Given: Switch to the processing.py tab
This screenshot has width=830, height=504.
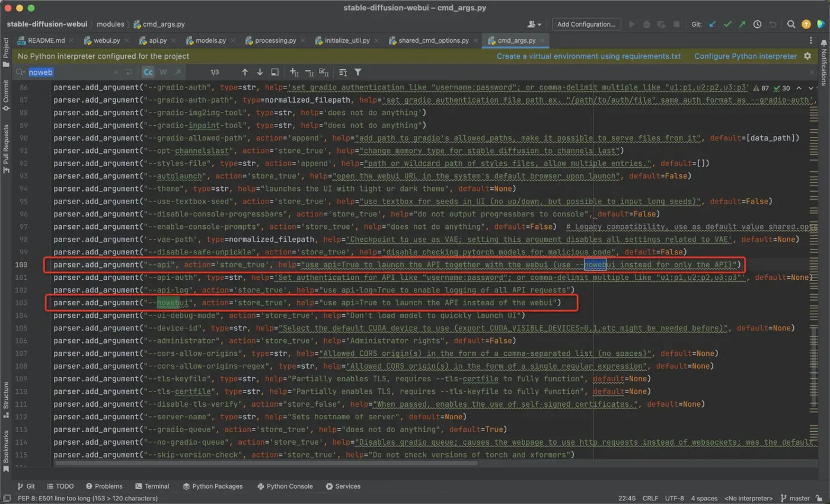Looking at the screenshot, I should click(x=275, y=40).
